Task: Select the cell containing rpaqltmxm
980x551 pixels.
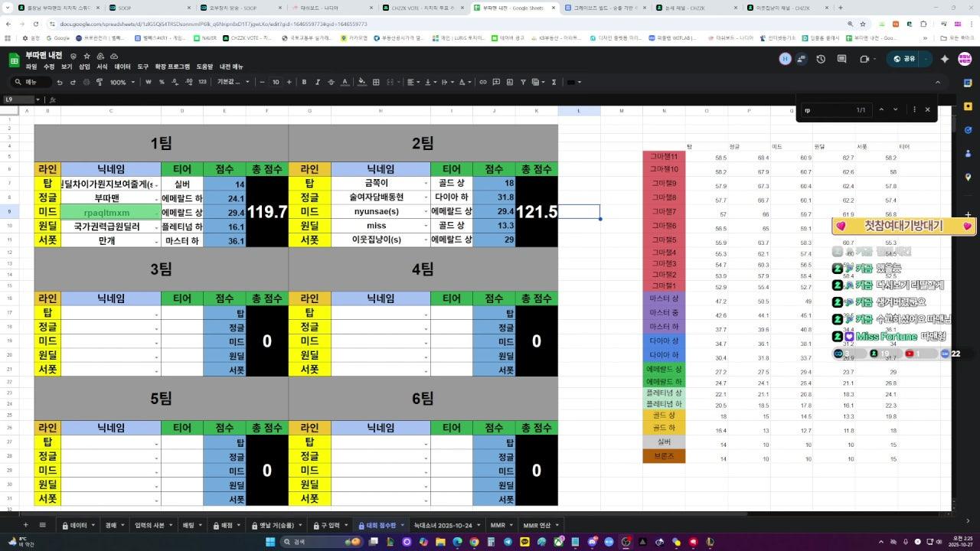Action: click(x=111, y=213)
